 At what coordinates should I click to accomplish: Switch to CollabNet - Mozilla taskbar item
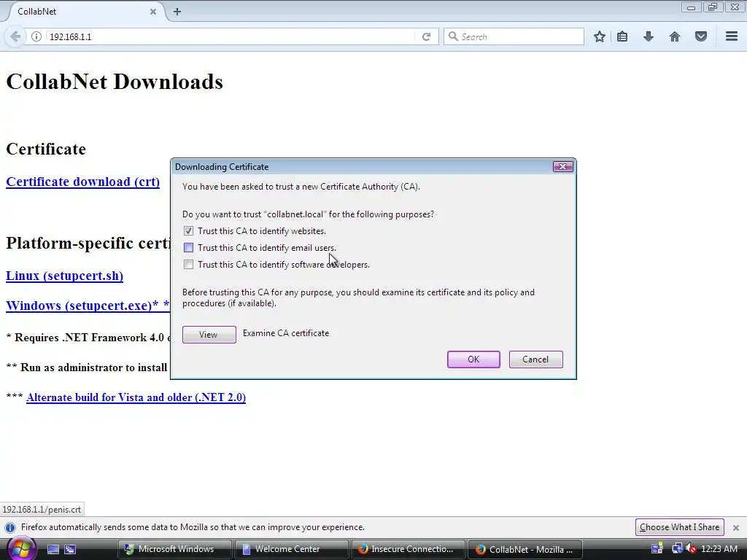pyautogui.click(x=525, y=549)
